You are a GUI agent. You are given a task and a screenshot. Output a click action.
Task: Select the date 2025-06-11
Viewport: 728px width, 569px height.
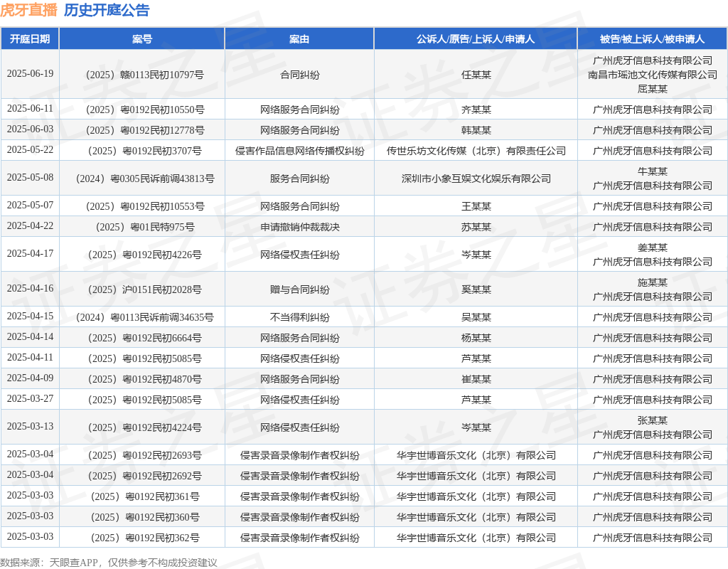click(x=30, y=109)
